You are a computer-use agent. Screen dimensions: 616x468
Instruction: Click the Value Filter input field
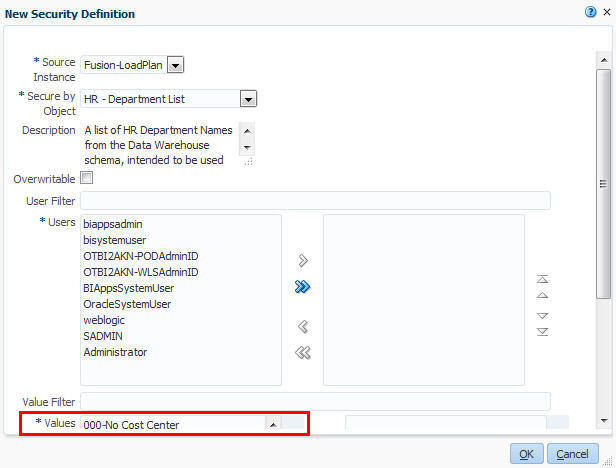pyautogui.click(x=315, y=402)
